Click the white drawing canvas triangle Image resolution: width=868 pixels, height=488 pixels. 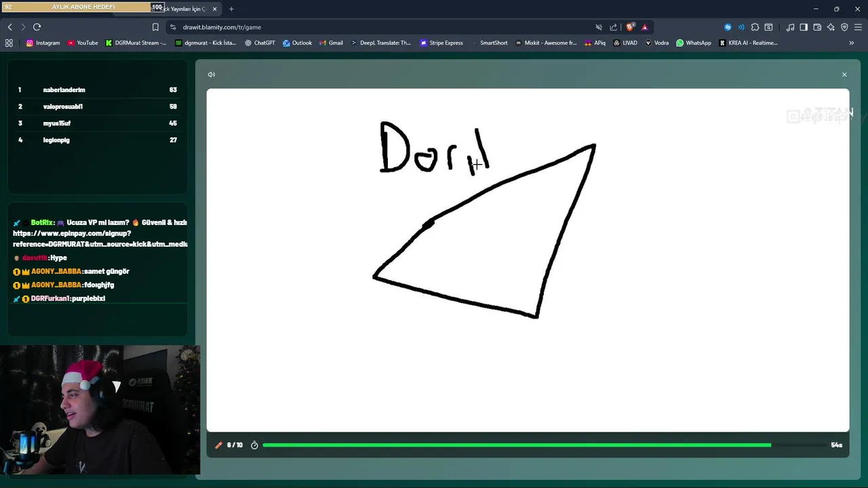click(485, 230)
